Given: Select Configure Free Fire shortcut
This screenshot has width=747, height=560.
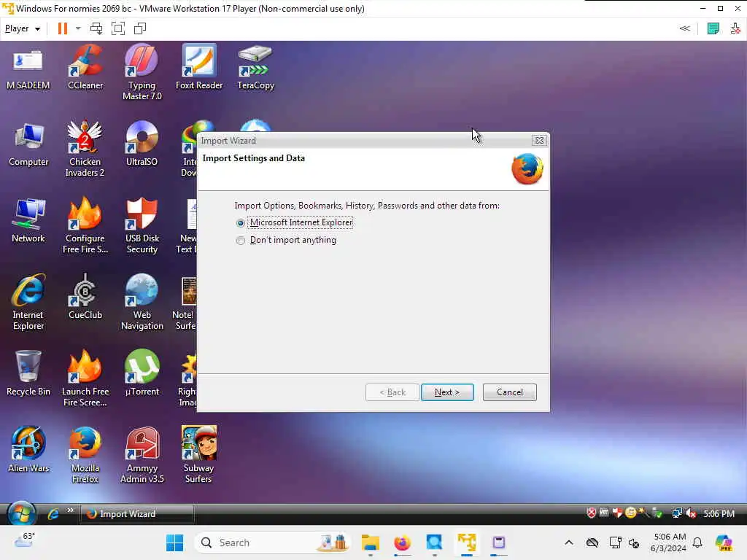Looking at the screenshot, I should (x=85, y=226).
